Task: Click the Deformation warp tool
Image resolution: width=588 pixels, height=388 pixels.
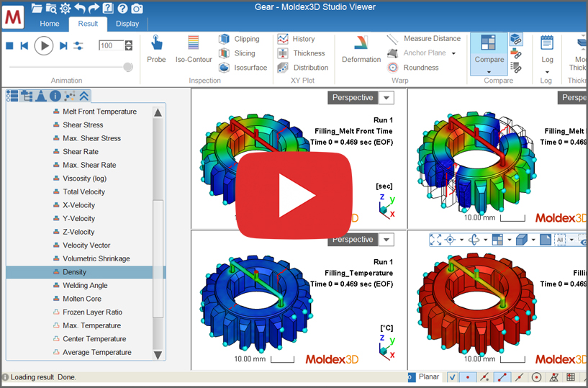Action: tap(361, 49)
